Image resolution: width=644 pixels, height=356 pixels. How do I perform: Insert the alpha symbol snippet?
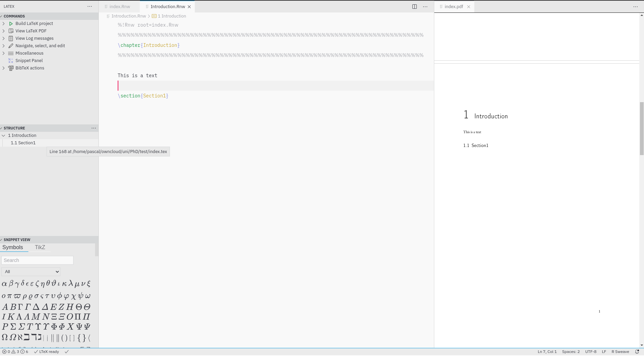tap(4, 283)
